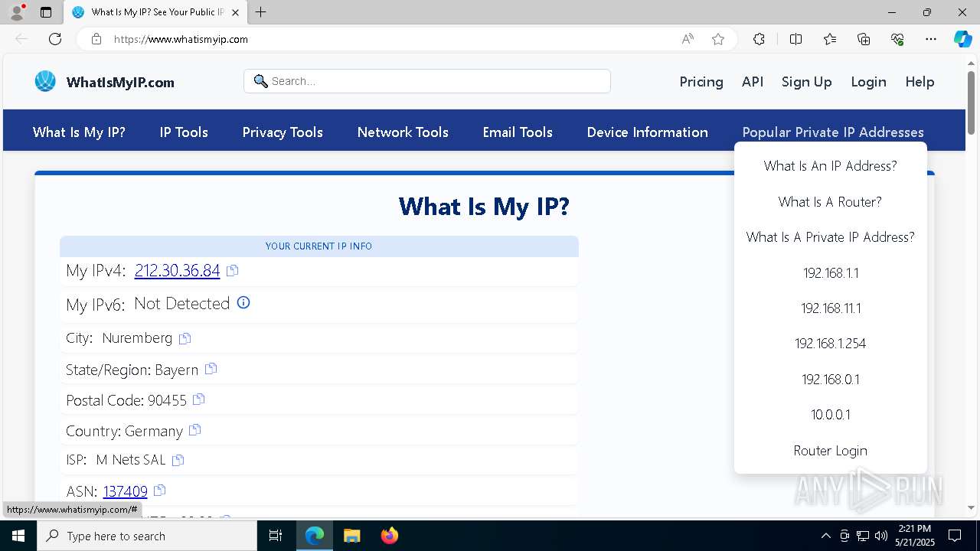Open ASN link 137409
Viewport: 980px width, 551px height.
tap(125, 491)
